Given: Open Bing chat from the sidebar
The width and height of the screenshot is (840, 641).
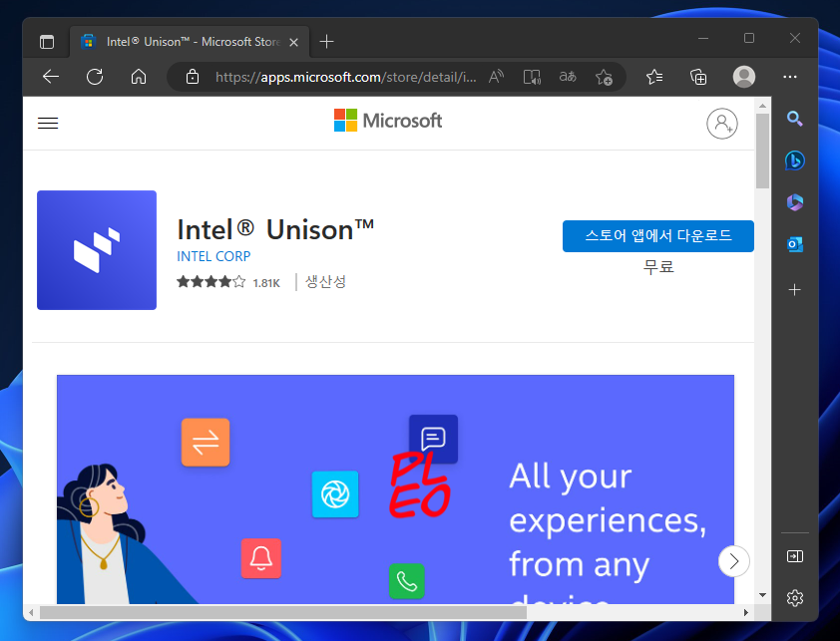Looking at the screenshot, I should 795,160.
